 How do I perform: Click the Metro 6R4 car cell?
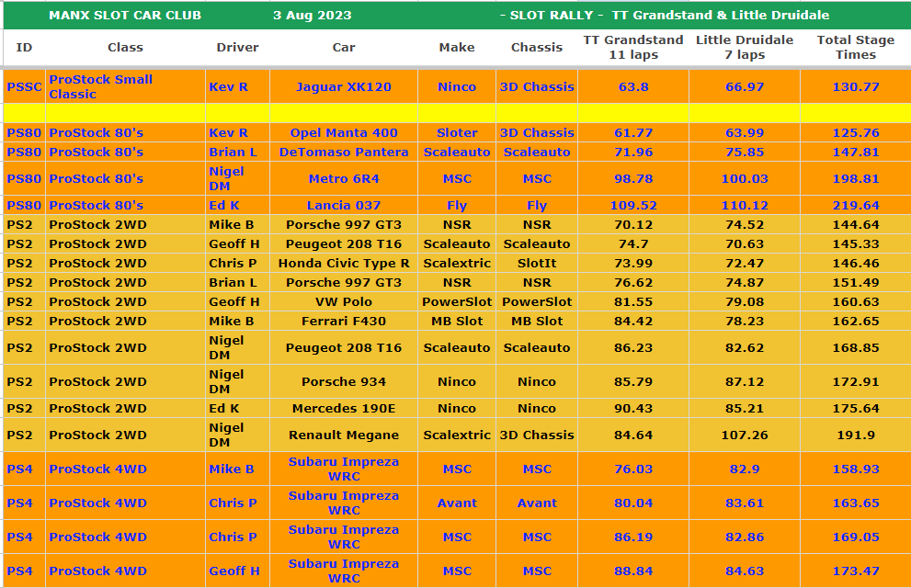[343, 179]
